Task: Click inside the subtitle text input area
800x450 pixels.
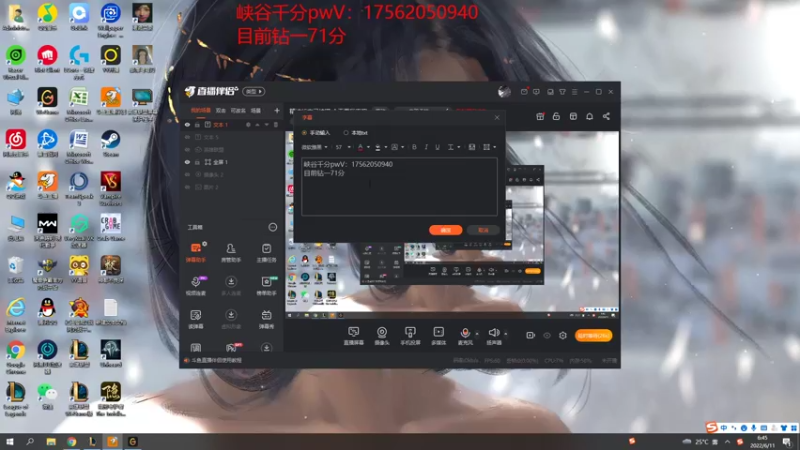Action: tap(399, 186)
